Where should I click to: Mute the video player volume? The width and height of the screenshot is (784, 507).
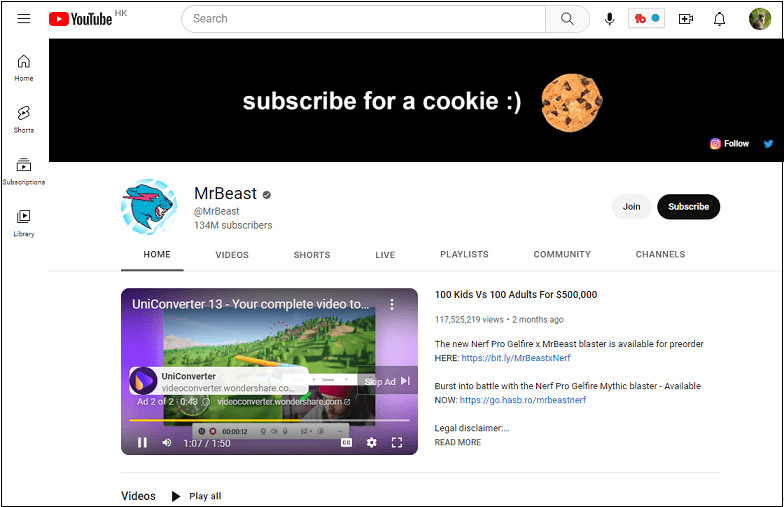click(x=167, y=442)
